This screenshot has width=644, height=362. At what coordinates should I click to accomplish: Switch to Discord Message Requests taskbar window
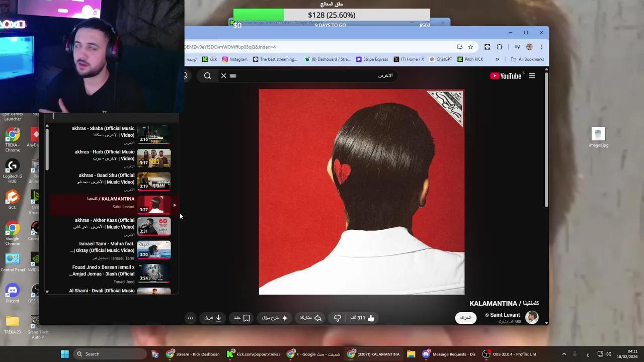(x=449, y=354)
